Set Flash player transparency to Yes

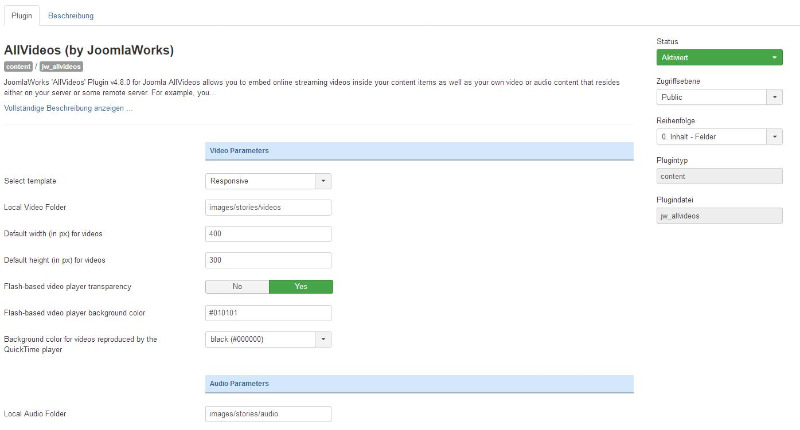coord(301,287)
